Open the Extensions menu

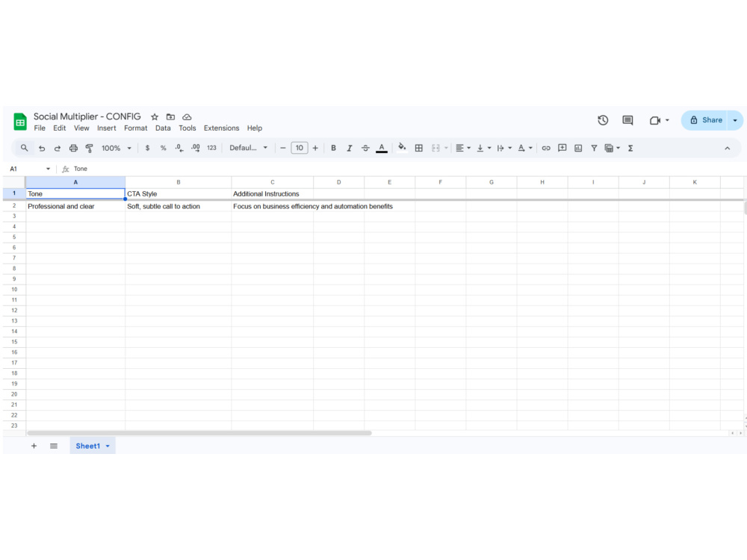click(x=222, y=128)
